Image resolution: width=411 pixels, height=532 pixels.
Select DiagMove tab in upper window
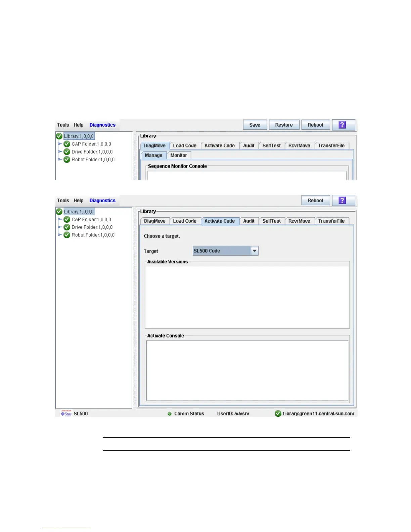point(155,146)
